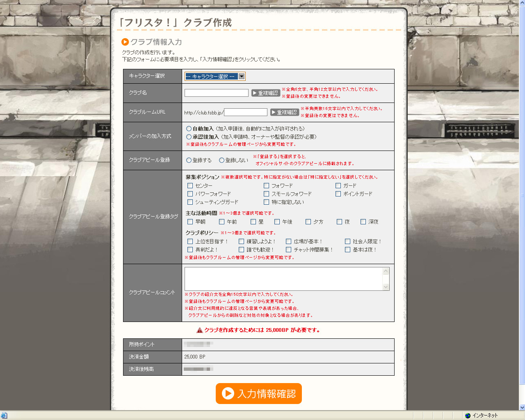The image size is (525, 420).
Task: Check the 上位を目指す！ policy checkbox
Action: pos(190,242)
